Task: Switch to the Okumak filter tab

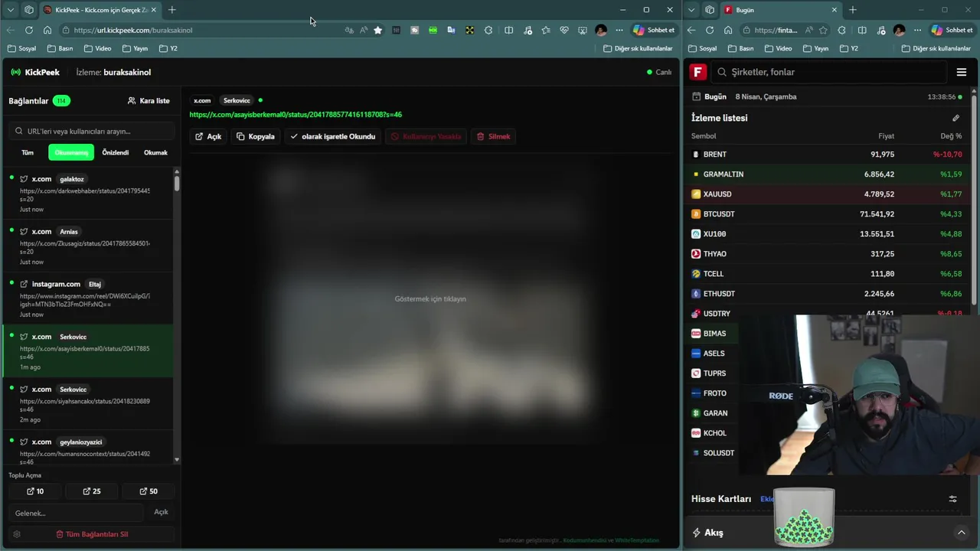Action: tap(155, 152)
